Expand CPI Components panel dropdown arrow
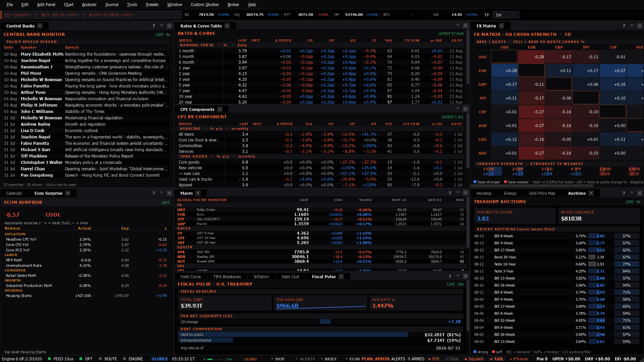Screen dimensions: 644x362 (458, 109)
